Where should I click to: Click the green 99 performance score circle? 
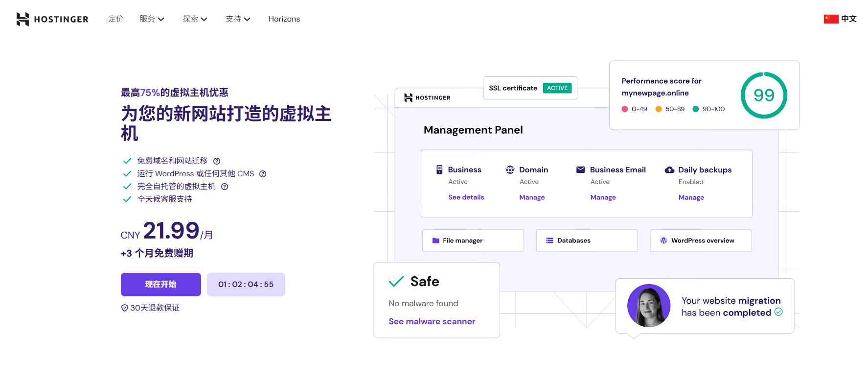coord(763,96)
